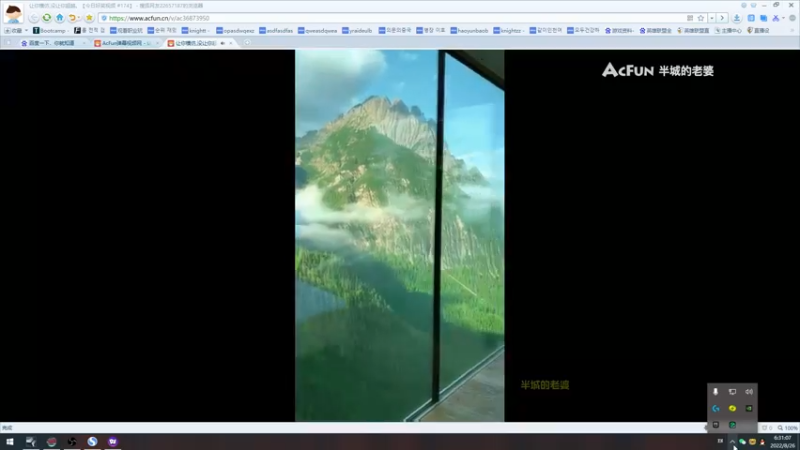Image resolution: width=800 pixels, height=450 pixels.
Task: Click dark gray icon in tray popup
Action: tap(715, 424)
